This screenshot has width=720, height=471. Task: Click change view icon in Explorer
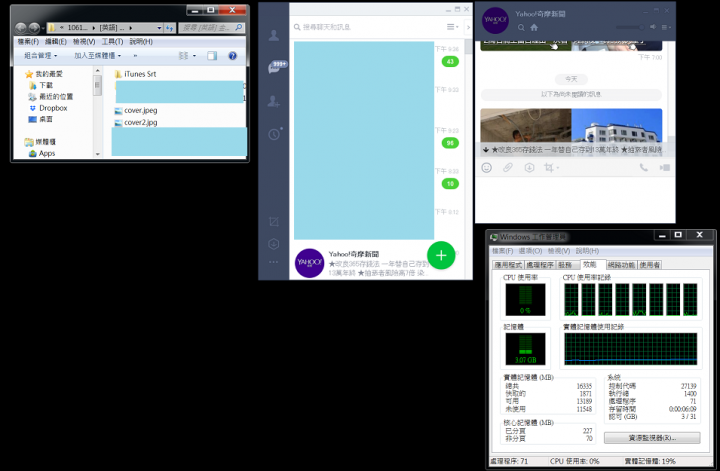pos(183,56)
